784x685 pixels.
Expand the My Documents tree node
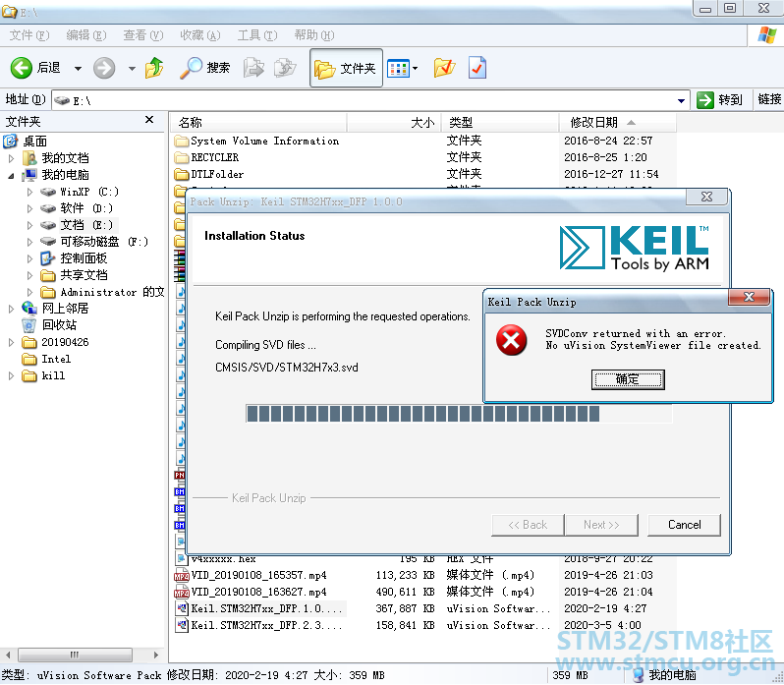[x=11, y=158]
